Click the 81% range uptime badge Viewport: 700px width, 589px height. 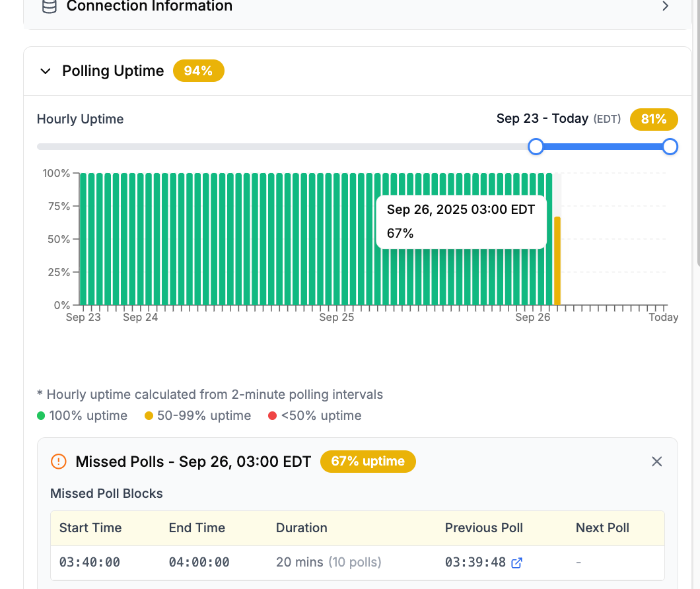(654, 119)
